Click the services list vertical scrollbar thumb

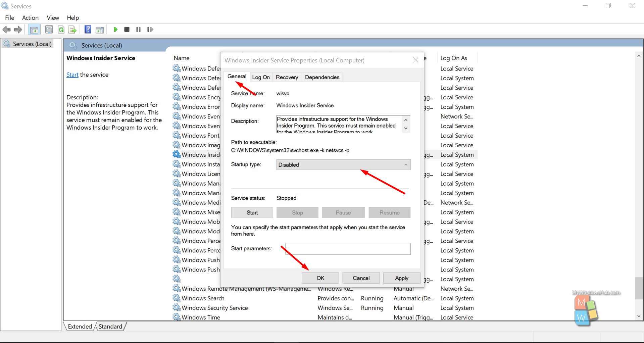pos(639,288)
